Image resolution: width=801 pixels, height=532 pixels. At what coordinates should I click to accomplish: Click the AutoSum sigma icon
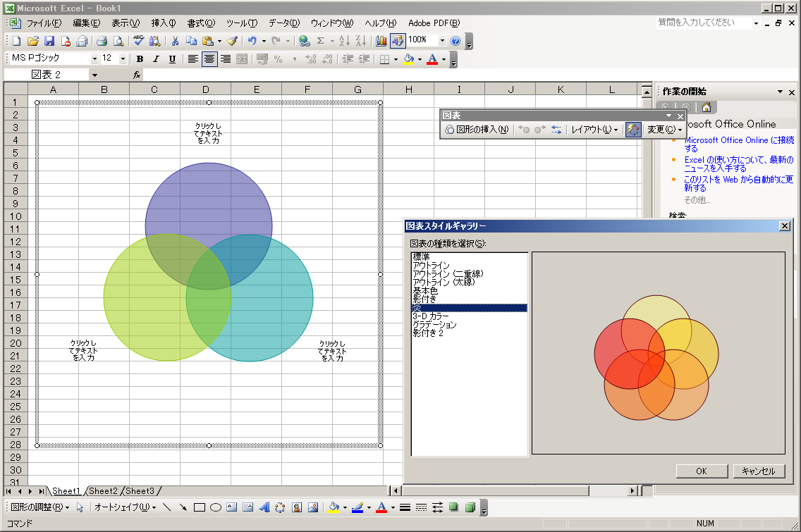tap(321, 41)
